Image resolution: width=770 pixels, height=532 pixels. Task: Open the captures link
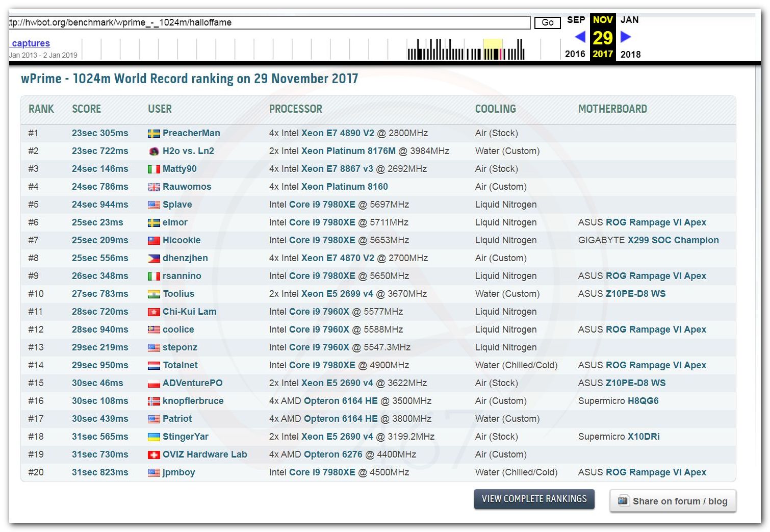coord(31,43)
